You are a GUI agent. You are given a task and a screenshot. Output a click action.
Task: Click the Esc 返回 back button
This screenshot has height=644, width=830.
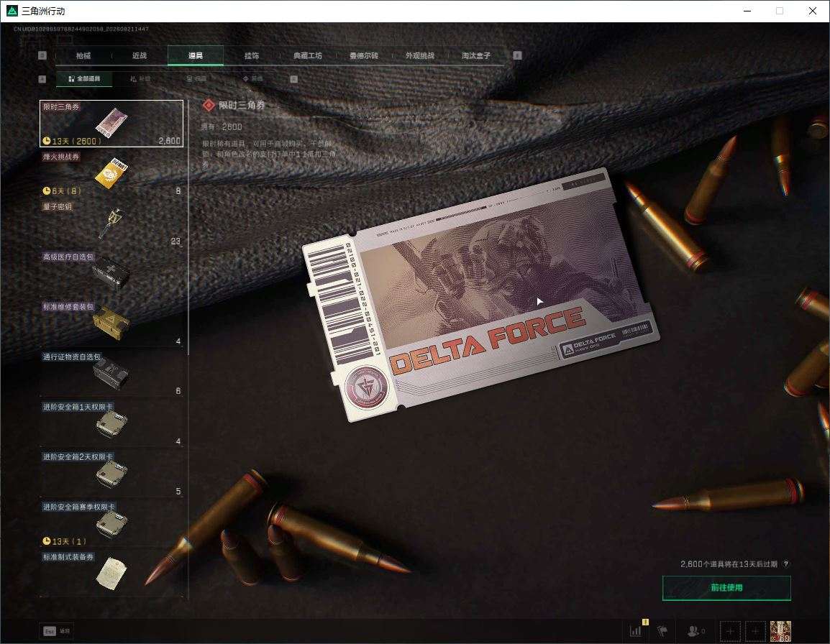pos(57,631)
